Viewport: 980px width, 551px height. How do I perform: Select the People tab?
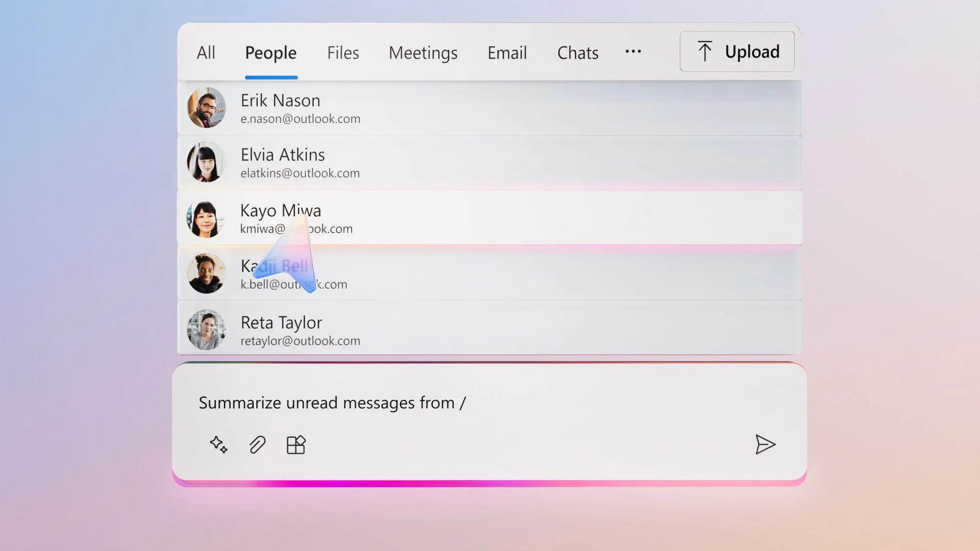[271, 53]
